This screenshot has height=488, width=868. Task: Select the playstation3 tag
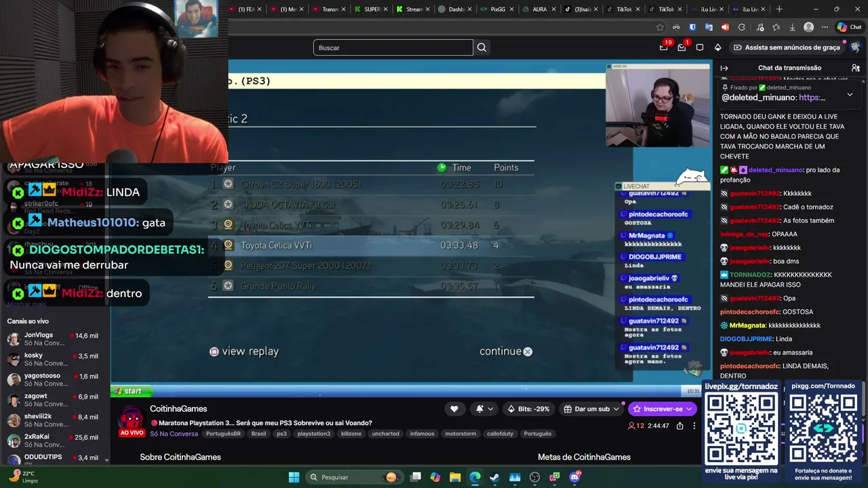tap(313, 434)
